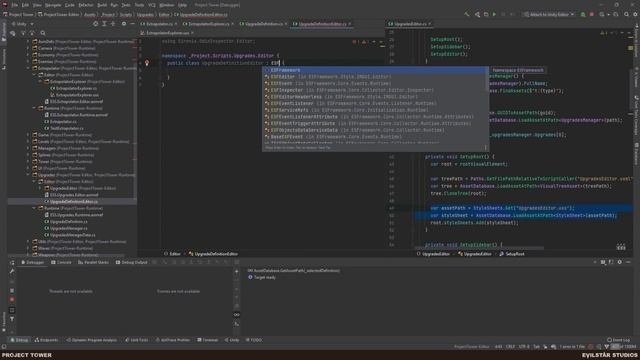Click the glasses watch icon in Debug panel
This screenshot has height=360, width=640.
tap(237, 315)
